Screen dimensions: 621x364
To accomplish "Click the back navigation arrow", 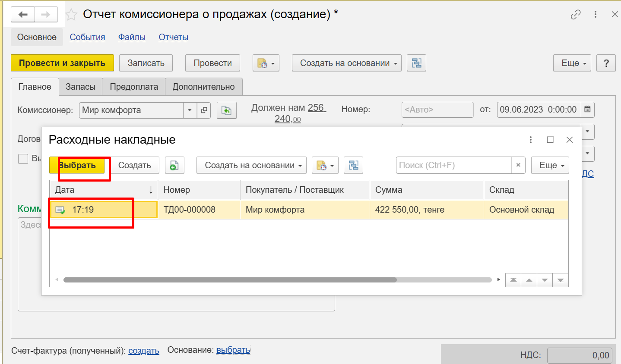I will 23,15.
